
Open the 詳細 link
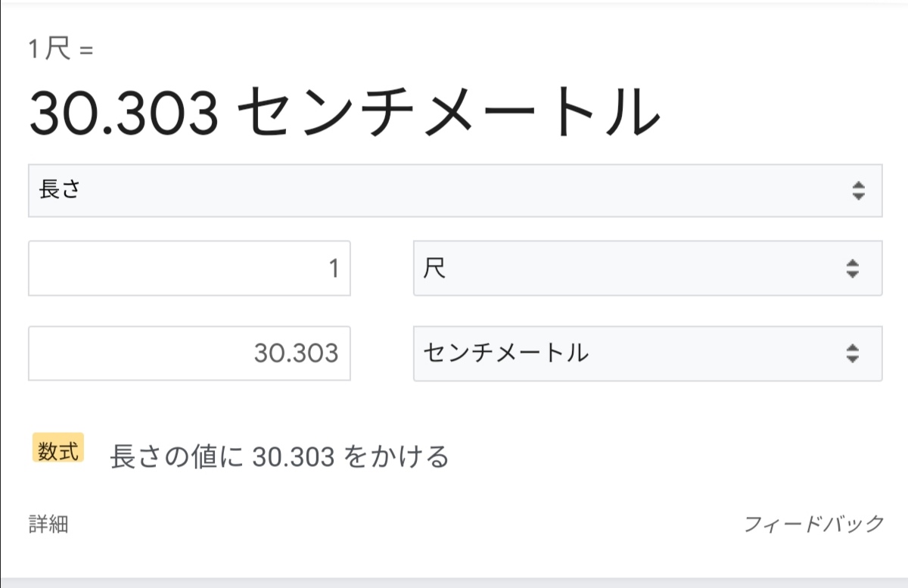click(x=48, y=524)
